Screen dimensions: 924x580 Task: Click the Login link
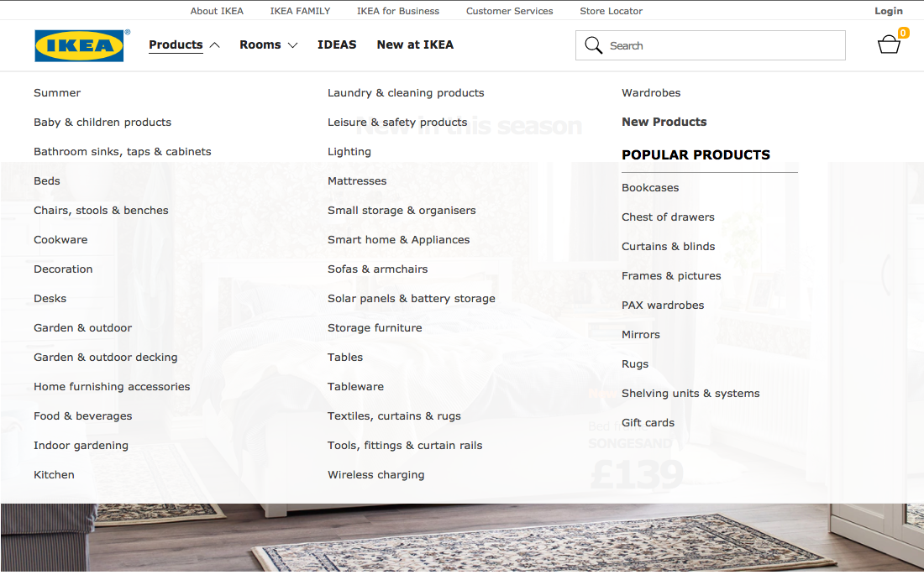889,10
